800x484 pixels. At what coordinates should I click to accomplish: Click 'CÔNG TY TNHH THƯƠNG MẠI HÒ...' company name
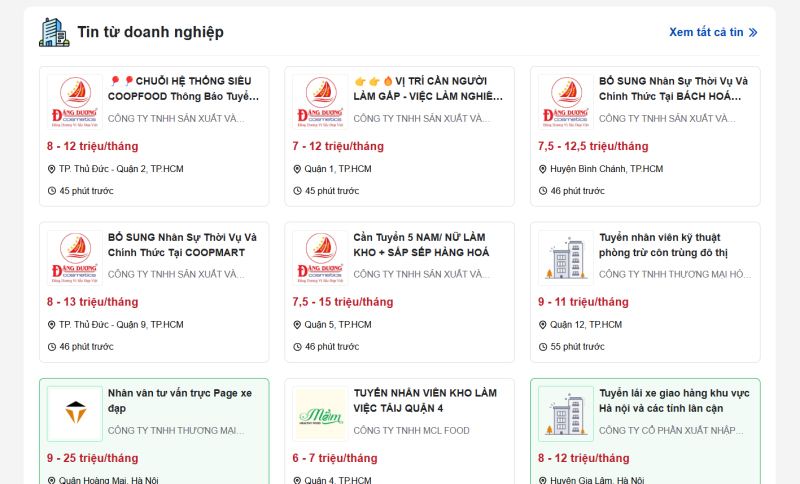pos(675,274)
